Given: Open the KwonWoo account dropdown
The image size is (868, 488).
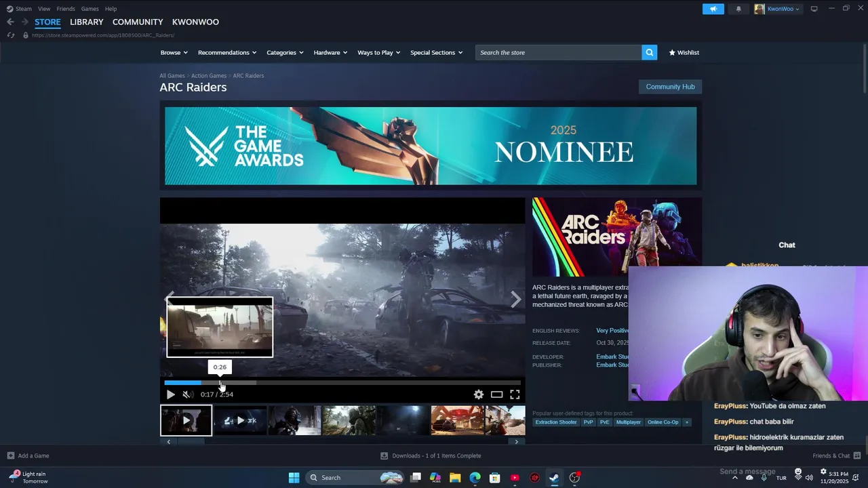Looking at the screenshot, I should pyautogui.click(x=777, y=9).
